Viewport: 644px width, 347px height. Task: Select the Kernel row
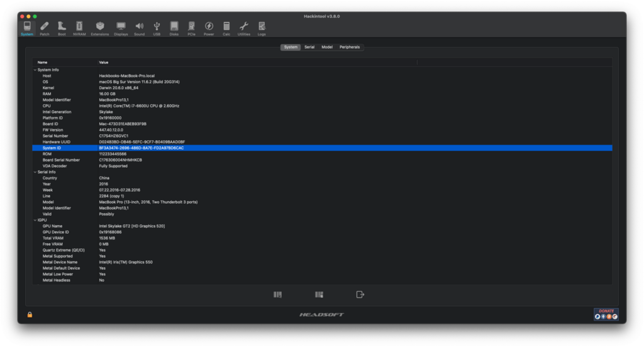(x=323, y=88)
